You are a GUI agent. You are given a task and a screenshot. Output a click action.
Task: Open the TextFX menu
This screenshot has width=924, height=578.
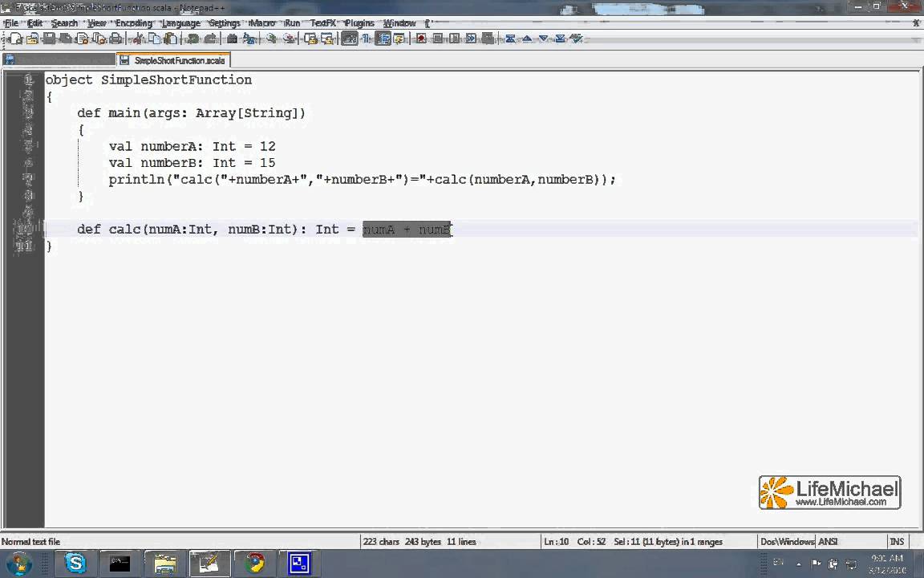pyautogui.click(x=323, y=23)
